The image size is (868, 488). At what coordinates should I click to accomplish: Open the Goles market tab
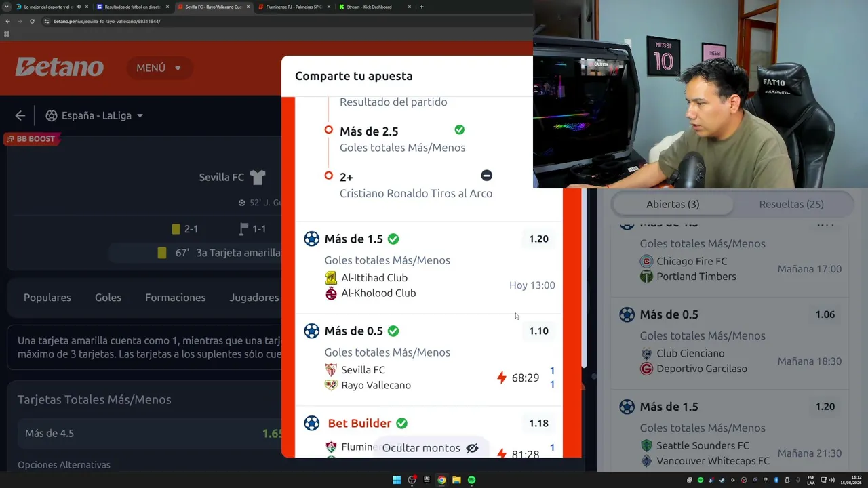coord(108,298)
